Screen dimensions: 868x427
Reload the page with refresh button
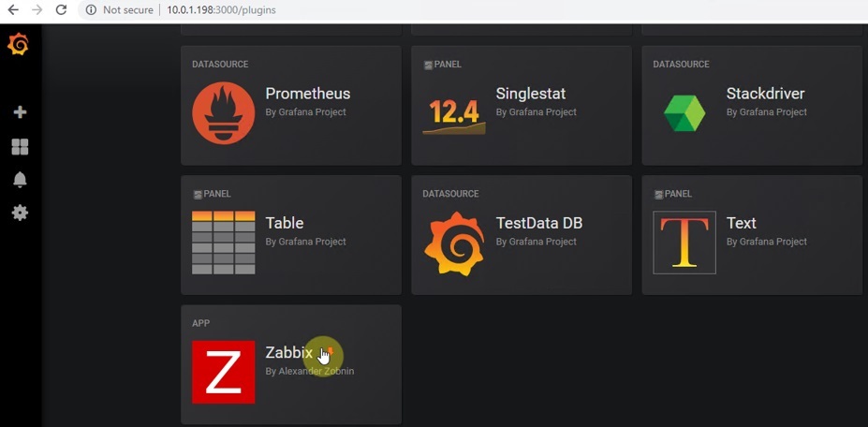pyautogui.click(x=61, y=10)
